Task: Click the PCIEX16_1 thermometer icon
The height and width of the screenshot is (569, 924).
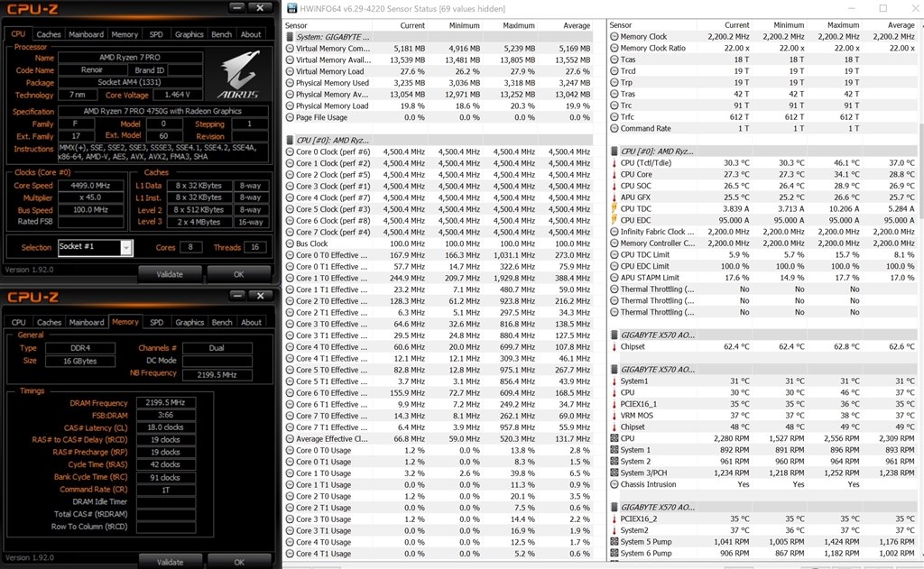Action: click(x=614, y=404)
